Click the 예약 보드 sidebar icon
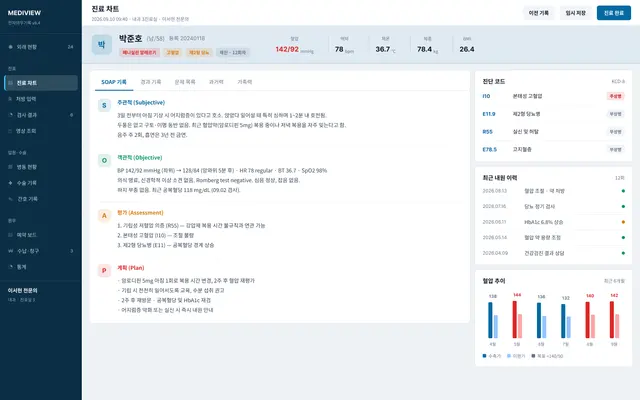Screen dimensions: 640x400 click(11, 235)
